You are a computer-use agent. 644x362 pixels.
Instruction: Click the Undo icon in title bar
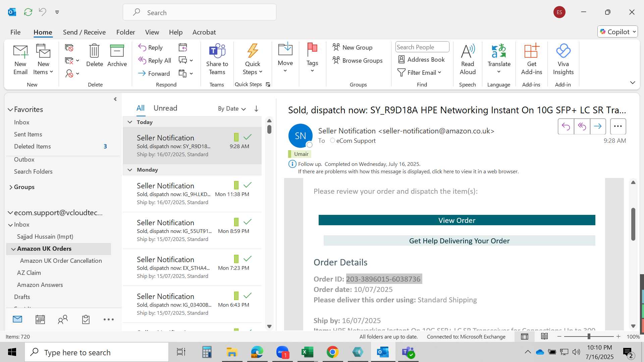pyautogui.click(x=43, y=12)
